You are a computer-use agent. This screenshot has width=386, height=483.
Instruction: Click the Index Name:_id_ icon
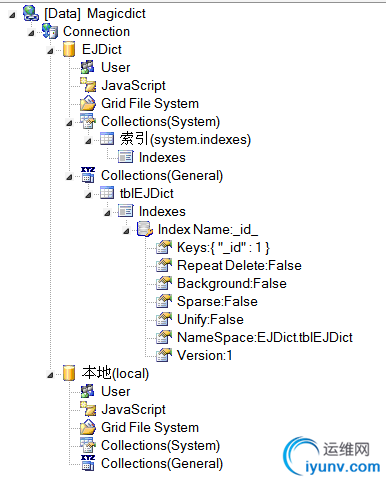pos(145,229)
